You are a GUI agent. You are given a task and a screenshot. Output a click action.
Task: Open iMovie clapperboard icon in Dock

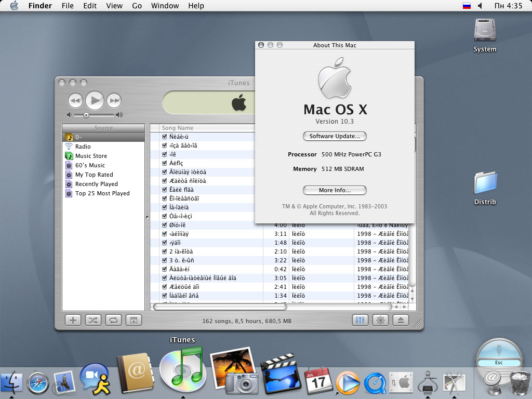pyautogui.click(x=281, y=375)
